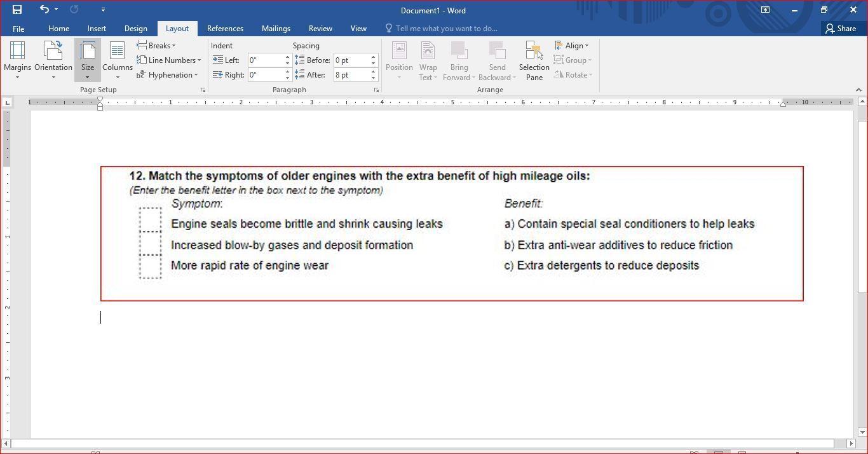Click the Size page setup icon
Image resolution: width=868 pixels, height=454 pixels.
pyautogui.click(x=88, y=60)
